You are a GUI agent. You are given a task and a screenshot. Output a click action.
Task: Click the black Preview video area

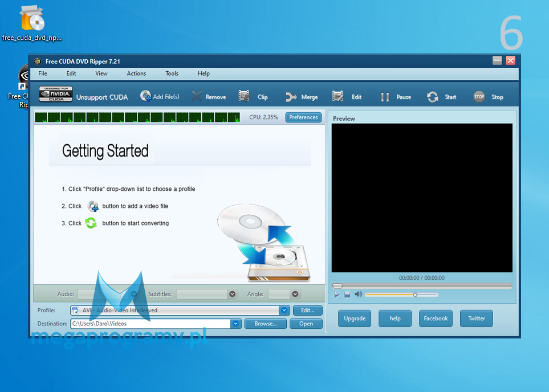point(422,198)
